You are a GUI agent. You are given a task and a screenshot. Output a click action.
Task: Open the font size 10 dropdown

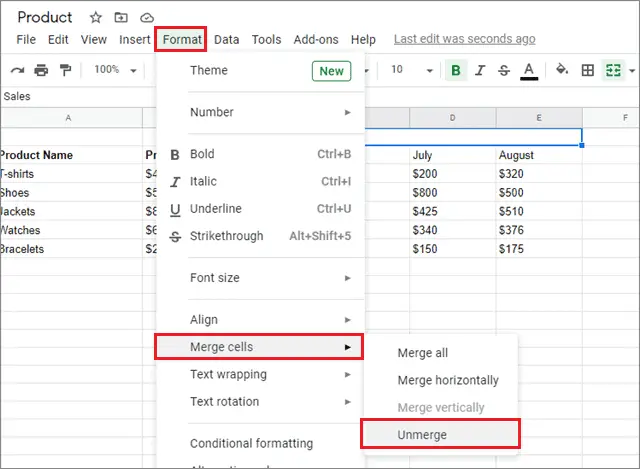point(412,70)
